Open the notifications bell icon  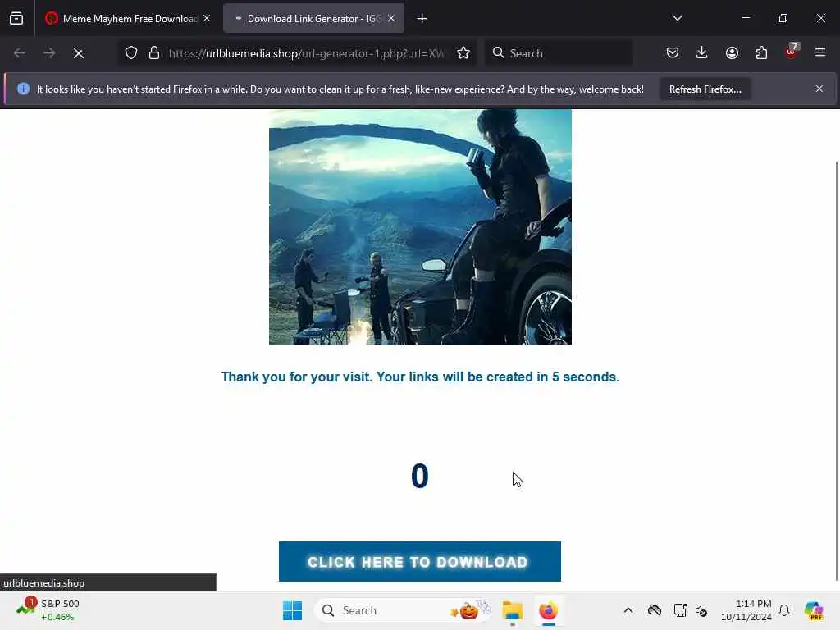[784, 610]
